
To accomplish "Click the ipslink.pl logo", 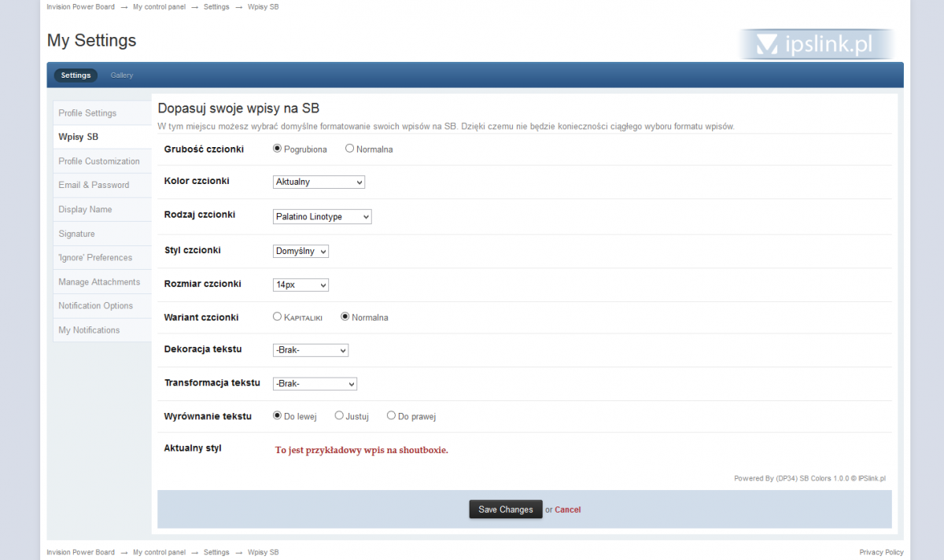I will [x=816, y=45].
